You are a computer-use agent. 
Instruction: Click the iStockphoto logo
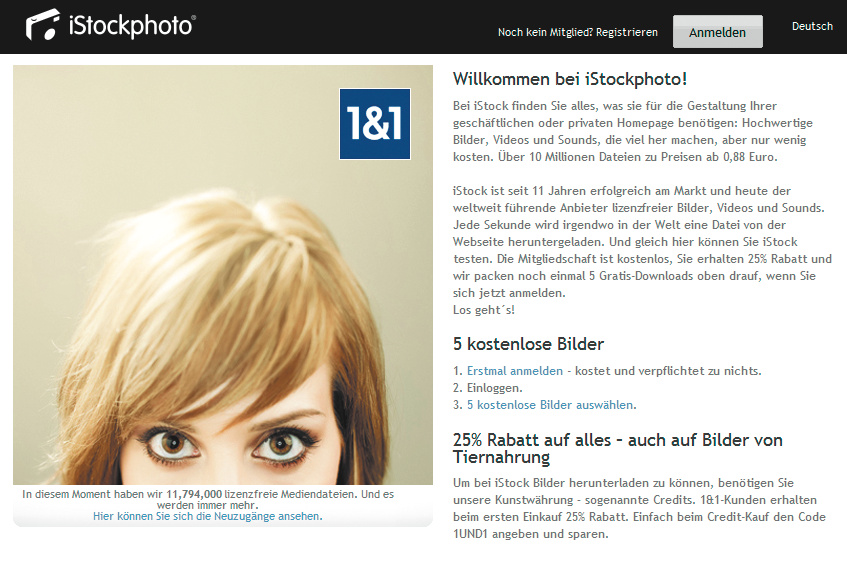pyautogui.click(x=111, y=25)
